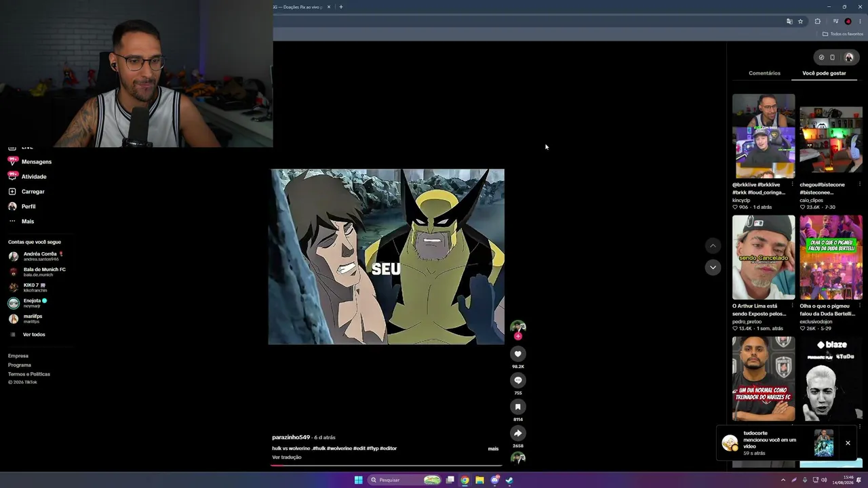The height and width of the screenshot is (488, 868).
Task: Open the creator avatar above the like button
Action: click(x=518, y=327)
